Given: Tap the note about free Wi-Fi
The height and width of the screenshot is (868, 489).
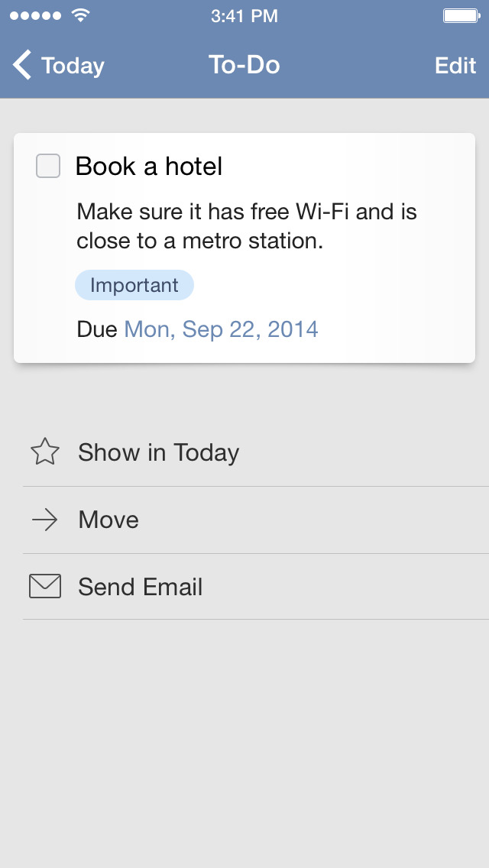Looking at the screenshot, I should [247, 226].
